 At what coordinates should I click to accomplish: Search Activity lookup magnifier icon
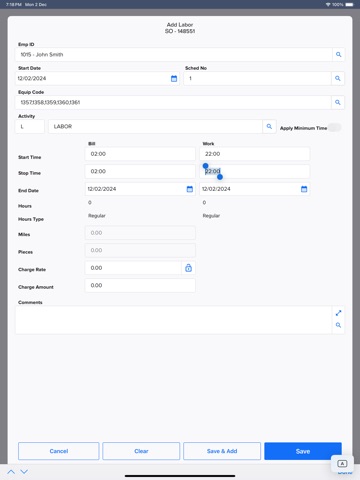269,126
